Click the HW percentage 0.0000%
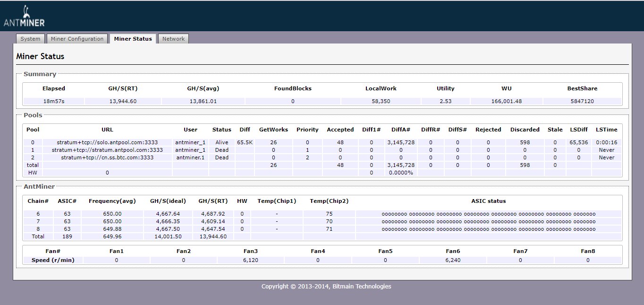 (x=401, y=173)
